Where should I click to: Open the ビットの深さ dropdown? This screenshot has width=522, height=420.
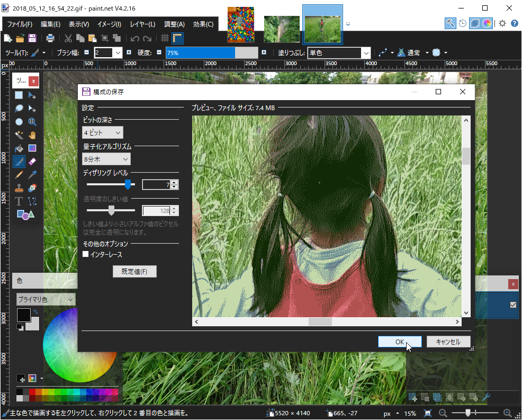click(x=102, y=132)
